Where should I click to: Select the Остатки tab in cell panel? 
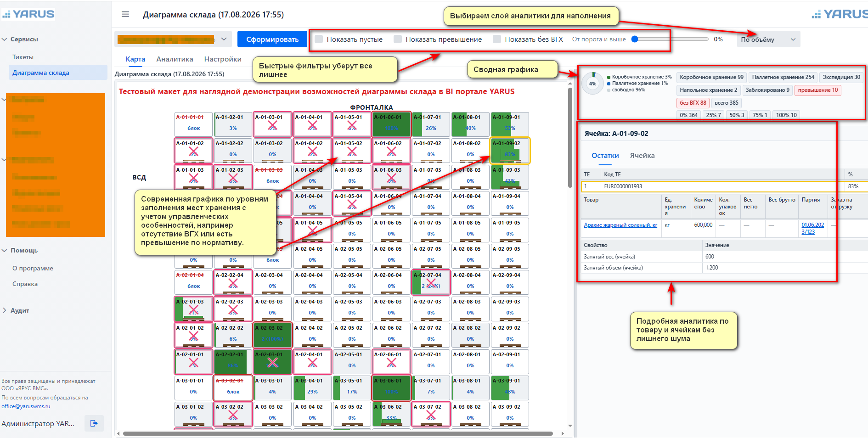(x=605, y=156)
